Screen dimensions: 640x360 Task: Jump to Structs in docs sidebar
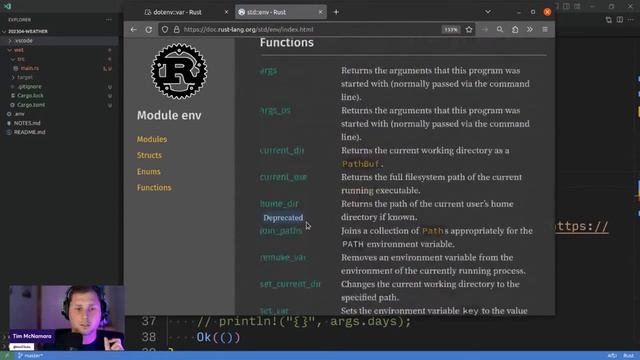click(149, 155)
